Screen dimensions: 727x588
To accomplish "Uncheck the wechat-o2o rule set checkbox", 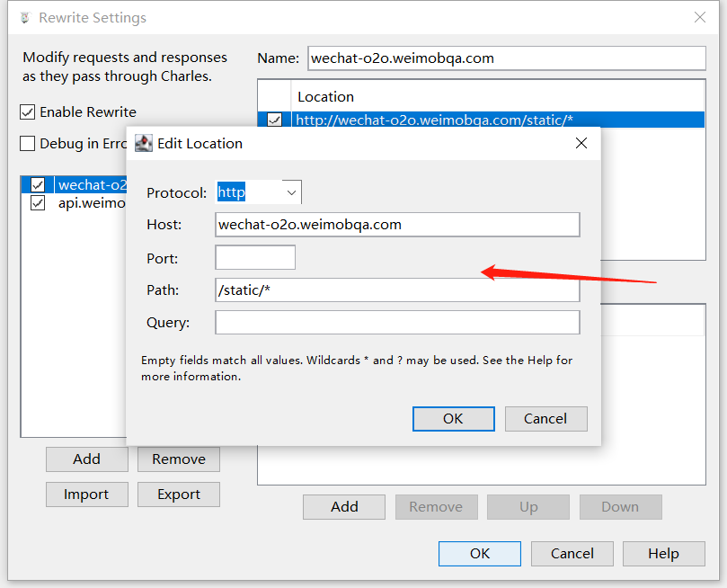I will click(38, 184).
